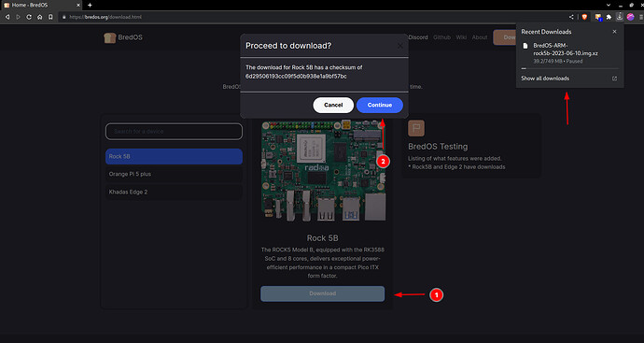Image resolution: width=644 pixels, height=343 pixels.
Task: Click Continue to proceed with download
Action: point(380,105)
